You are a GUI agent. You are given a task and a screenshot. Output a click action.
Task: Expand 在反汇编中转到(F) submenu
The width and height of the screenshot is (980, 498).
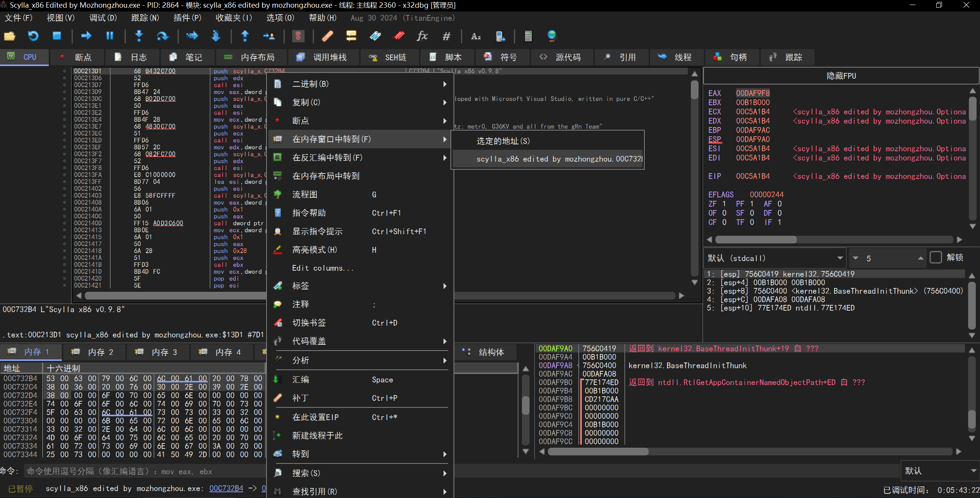(x=360, y=158)
